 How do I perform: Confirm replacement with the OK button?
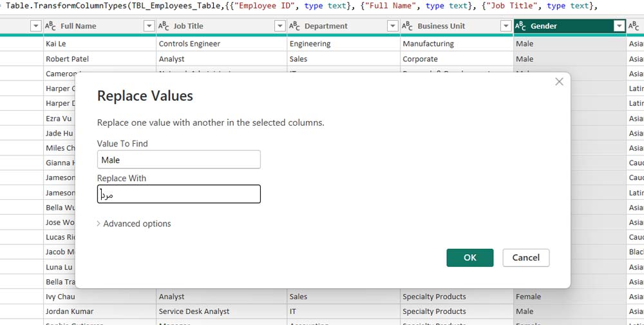click(470, 257)
